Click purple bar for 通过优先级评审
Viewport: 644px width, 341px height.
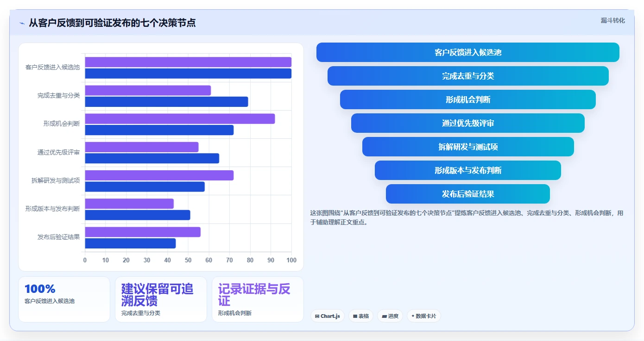tap(142, 147)
